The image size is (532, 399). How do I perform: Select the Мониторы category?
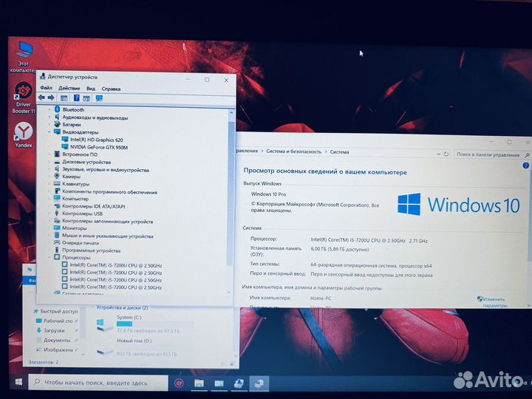(75, 228)
